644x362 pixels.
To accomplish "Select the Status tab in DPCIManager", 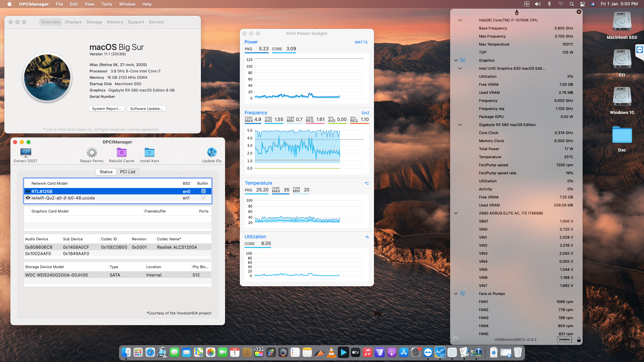I will tap(106, 172).
